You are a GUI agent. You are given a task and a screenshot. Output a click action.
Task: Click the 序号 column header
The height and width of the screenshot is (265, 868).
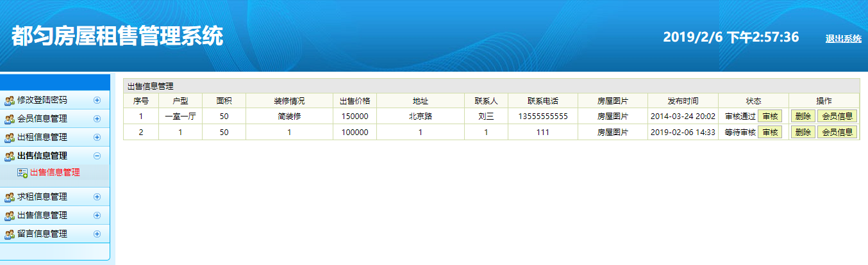click(141, 101)
